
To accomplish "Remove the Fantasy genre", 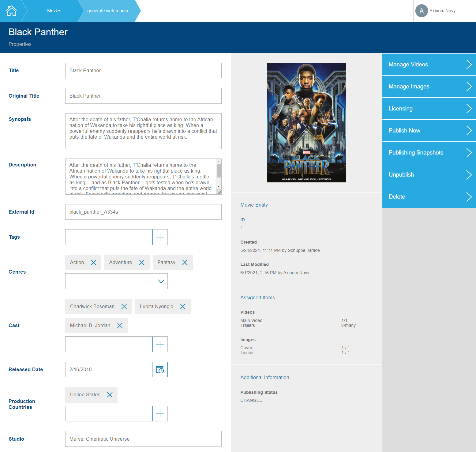I will click(x=185, y=262).
